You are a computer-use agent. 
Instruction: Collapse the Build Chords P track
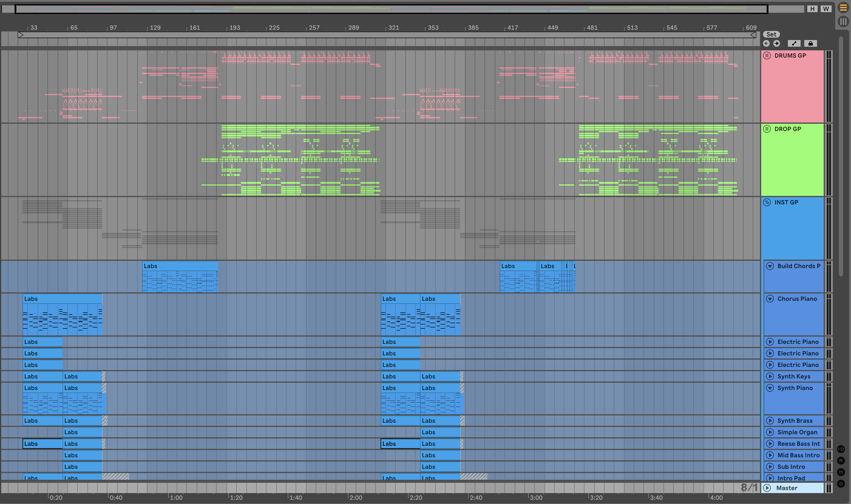770,266
